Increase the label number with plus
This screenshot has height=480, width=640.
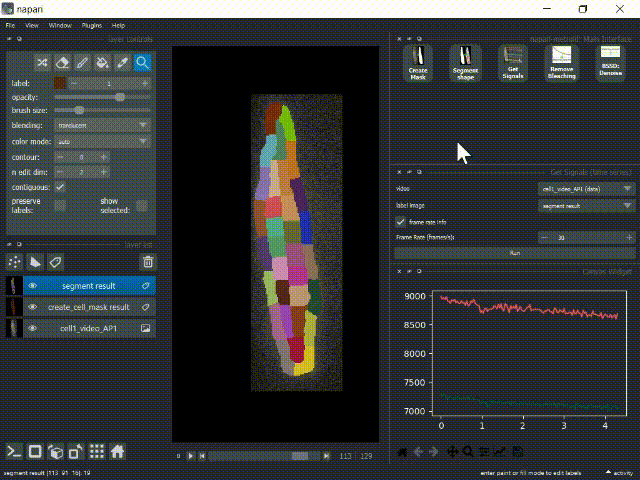click(x=145, y=83)
